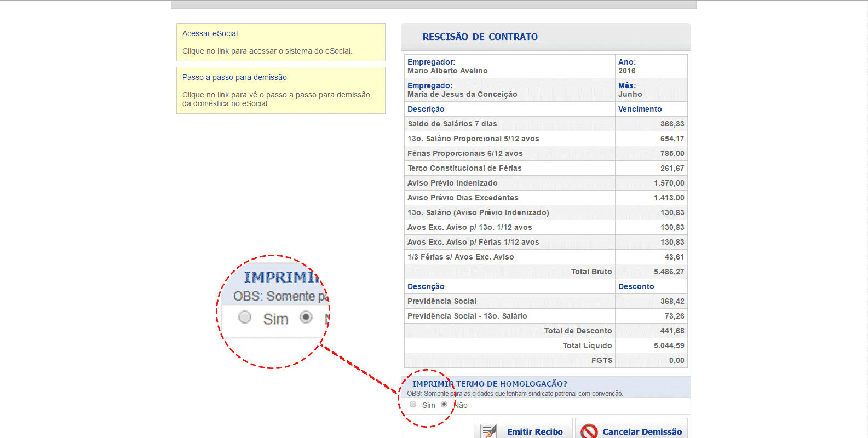Click the value 654,17

(672, 139)
